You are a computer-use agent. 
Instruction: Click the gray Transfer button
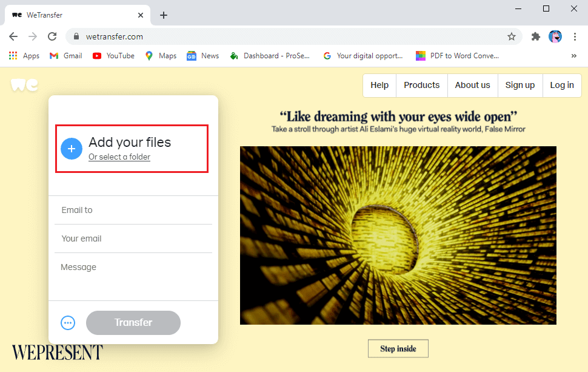click(x=133, y=323)
